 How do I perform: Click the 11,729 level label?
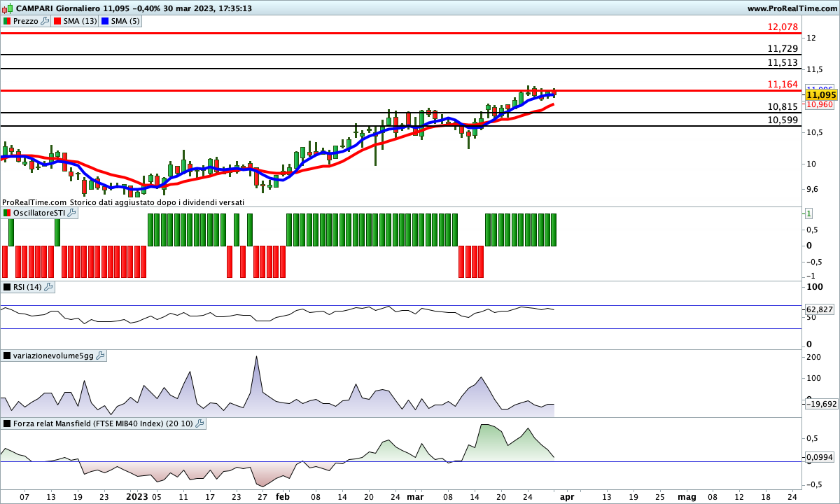pyautogui.click(x=783, y=48)
